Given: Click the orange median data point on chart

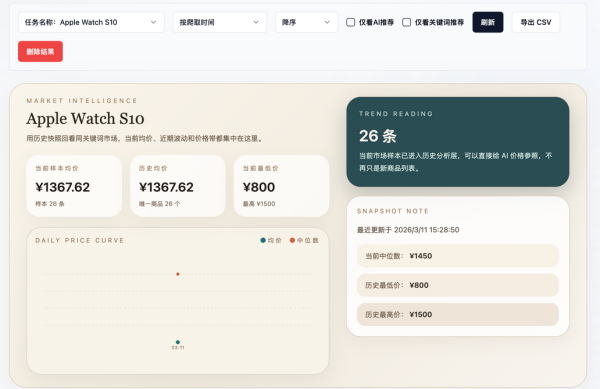Looking at the screenshot, I should click(x=178, y=274).
